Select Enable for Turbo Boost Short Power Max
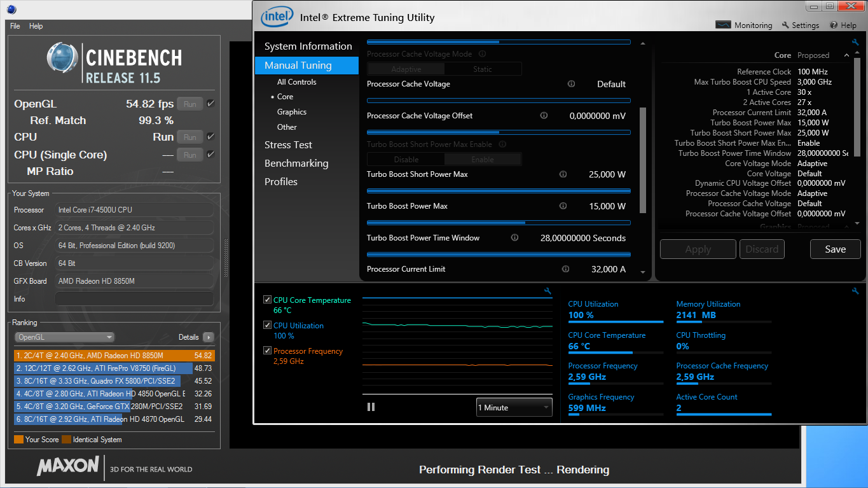This screenshot has height=488, width=868. coord(483,160)
